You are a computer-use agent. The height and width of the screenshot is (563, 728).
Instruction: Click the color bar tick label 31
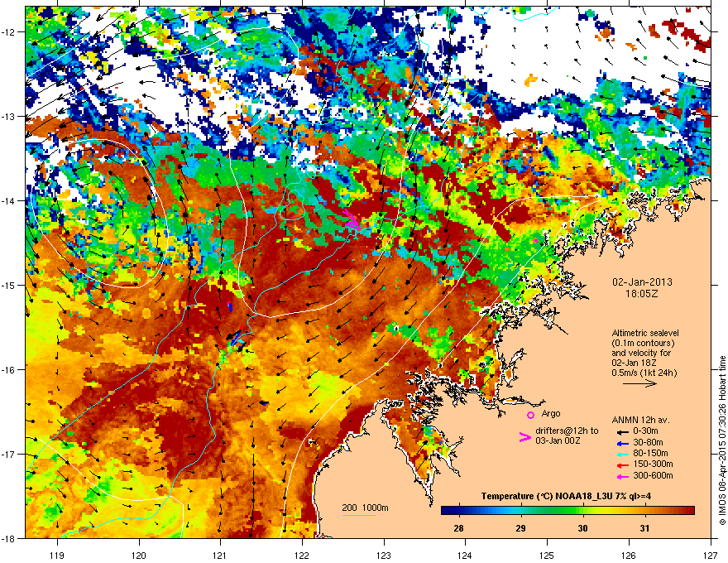(644, 528)
